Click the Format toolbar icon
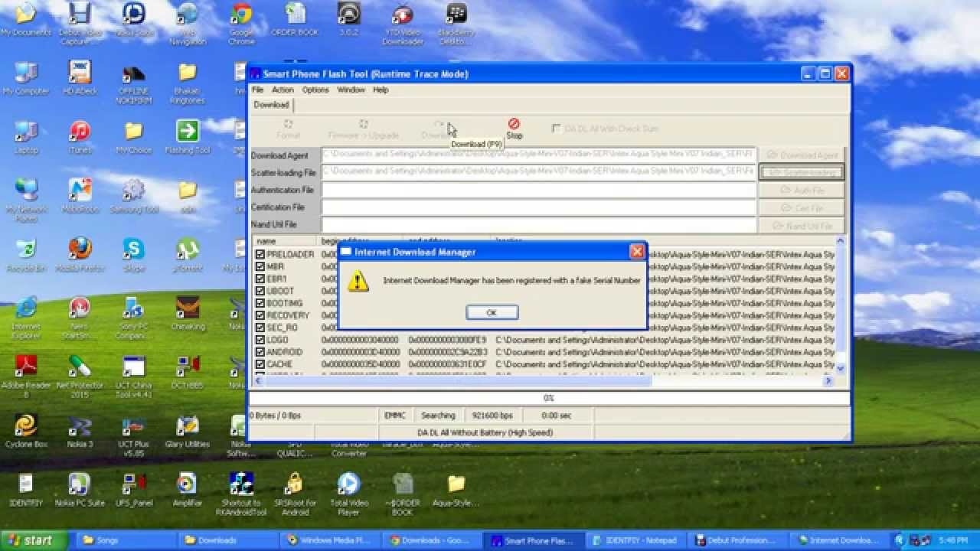 click(x=288, y=129)
